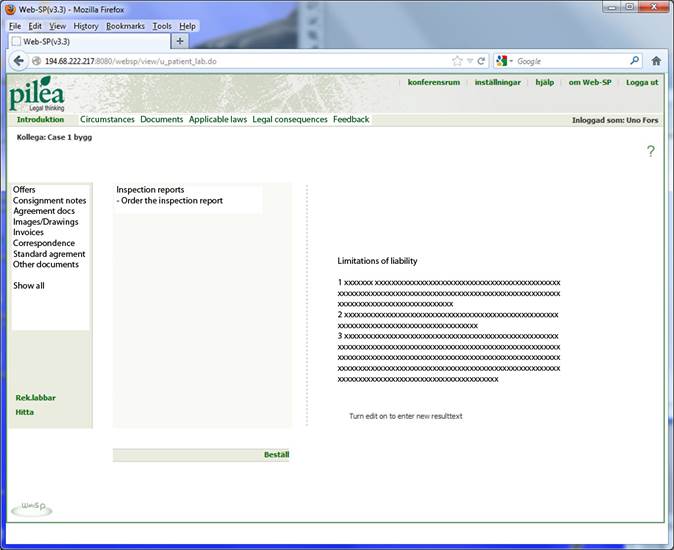Viewport: 674px width, 550px height.
Task: Reload the page with the refresh icon
Action: point(481,61)
